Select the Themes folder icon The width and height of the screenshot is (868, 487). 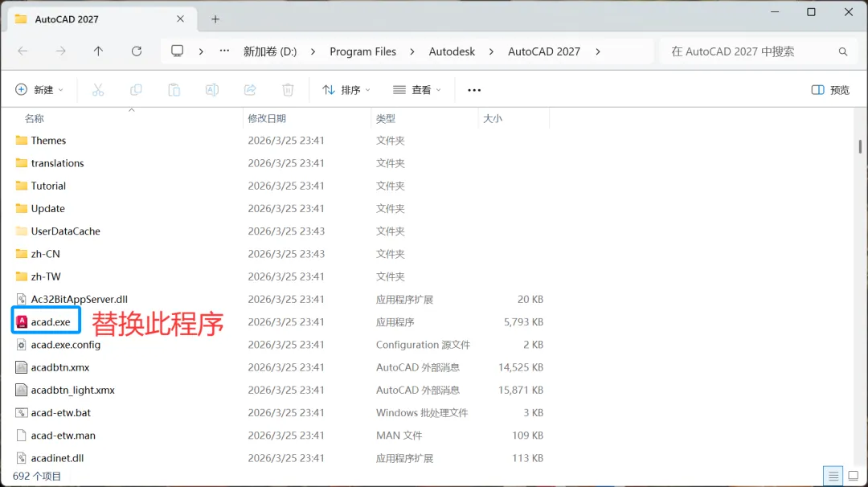click(22, 141)
